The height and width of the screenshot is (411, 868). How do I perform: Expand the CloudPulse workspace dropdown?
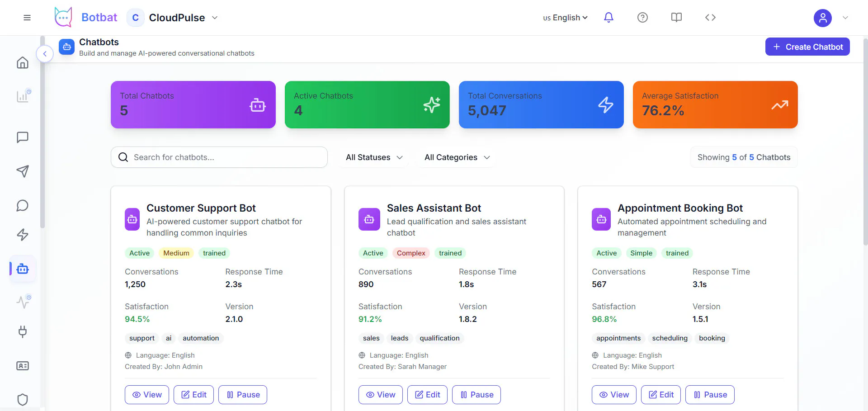click(215, 18)
